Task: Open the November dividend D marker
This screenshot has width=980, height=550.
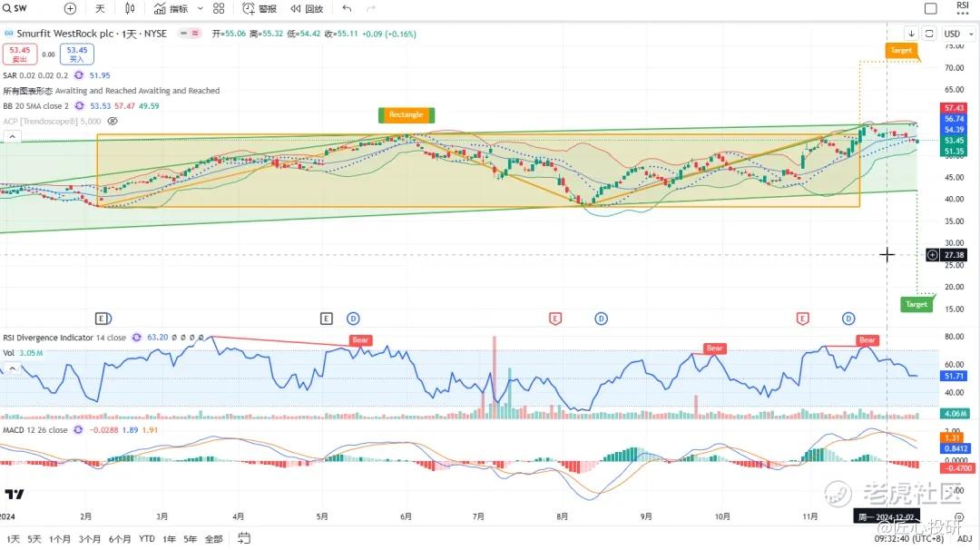Action: click(x=848, y=319)
